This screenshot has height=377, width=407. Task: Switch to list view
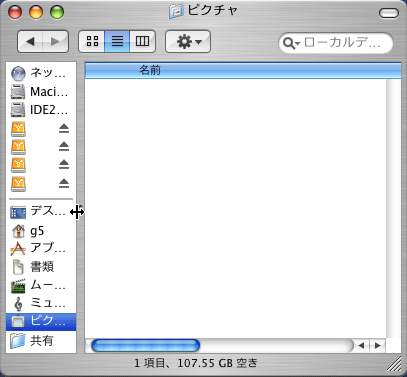point(117,41)
